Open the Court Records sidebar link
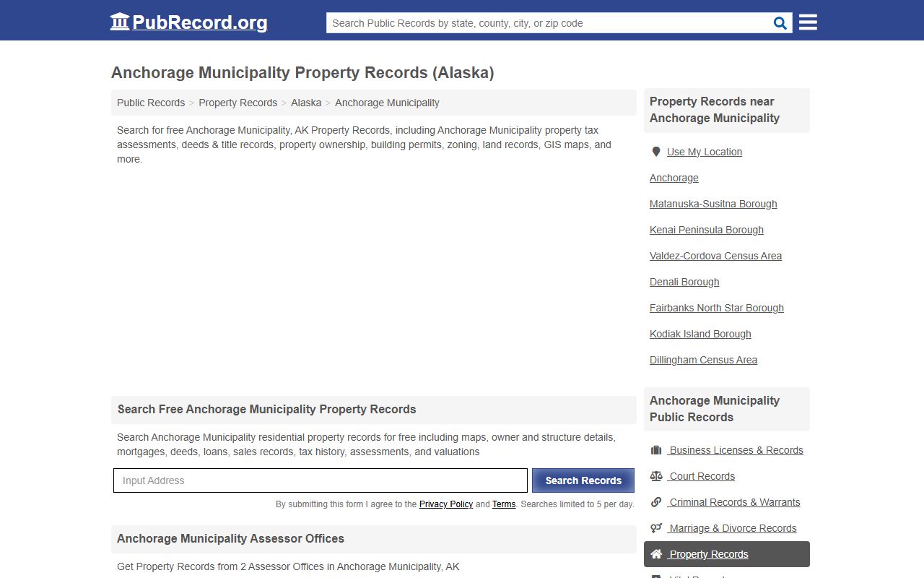 (702, 476)
